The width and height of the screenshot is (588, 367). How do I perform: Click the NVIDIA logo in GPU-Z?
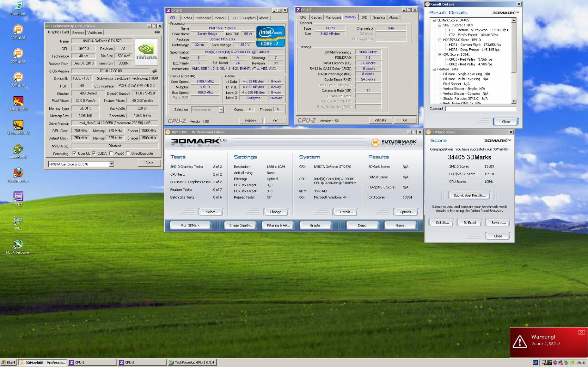coord(146,51)
